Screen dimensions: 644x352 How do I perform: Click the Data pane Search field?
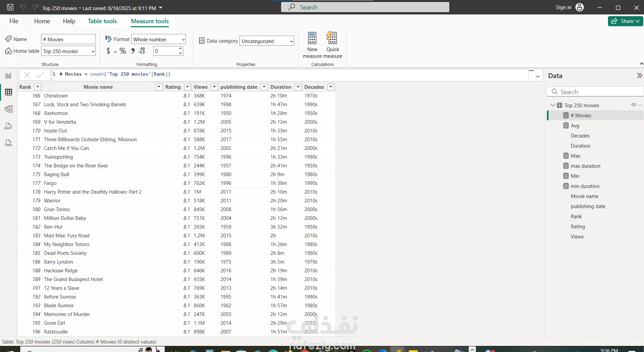(x=595, y=92)
